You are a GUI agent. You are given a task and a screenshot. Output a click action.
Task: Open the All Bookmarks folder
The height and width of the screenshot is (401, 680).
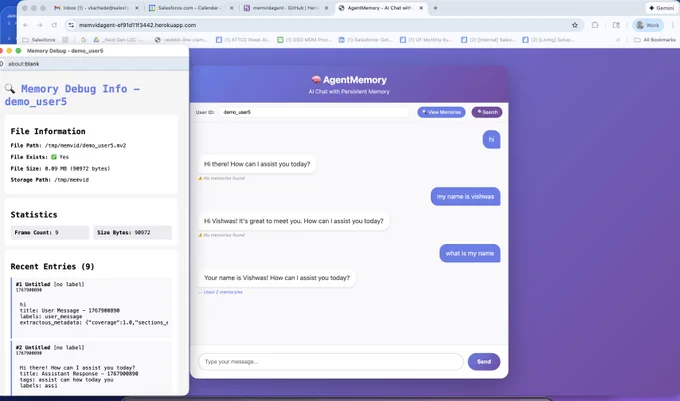pyautogui.click(x=655, y=40)
